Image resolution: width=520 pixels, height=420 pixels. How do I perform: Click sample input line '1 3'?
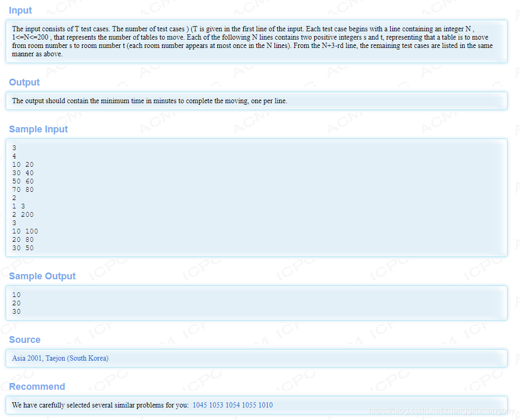tap(19, 206)
